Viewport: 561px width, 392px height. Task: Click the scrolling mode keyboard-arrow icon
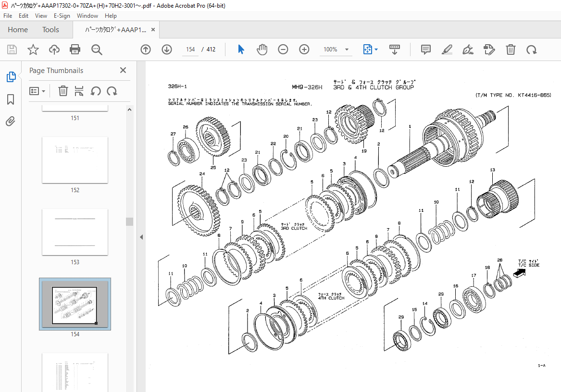click(x=395, y=49)
